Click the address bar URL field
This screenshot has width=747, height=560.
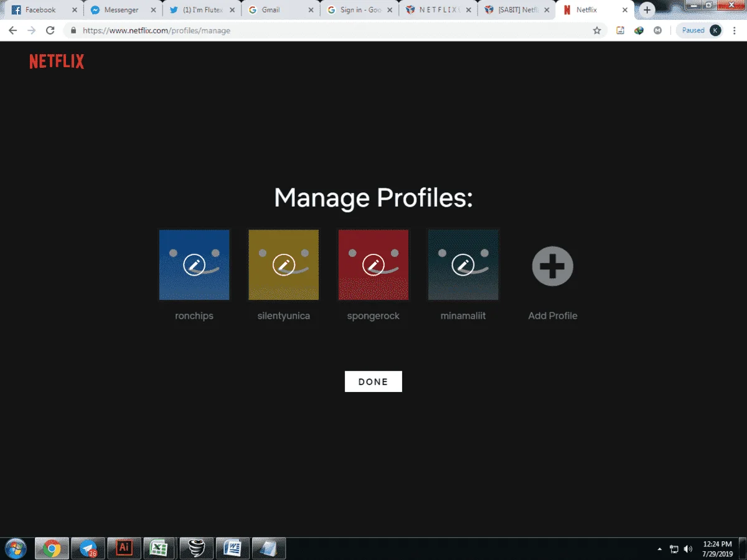coord(336,30)
